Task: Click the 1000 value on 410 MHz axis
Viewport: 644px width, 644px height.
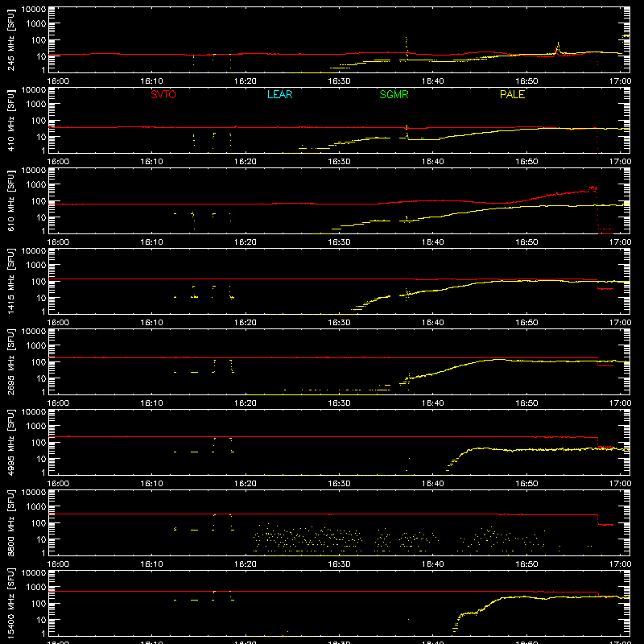Action: coord(36,105)
